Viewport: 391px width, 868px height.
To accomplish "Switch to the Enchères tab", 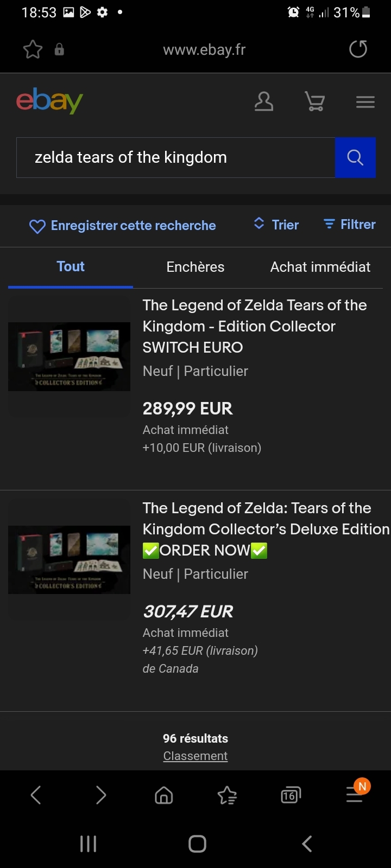I will [x=195, y=267].
